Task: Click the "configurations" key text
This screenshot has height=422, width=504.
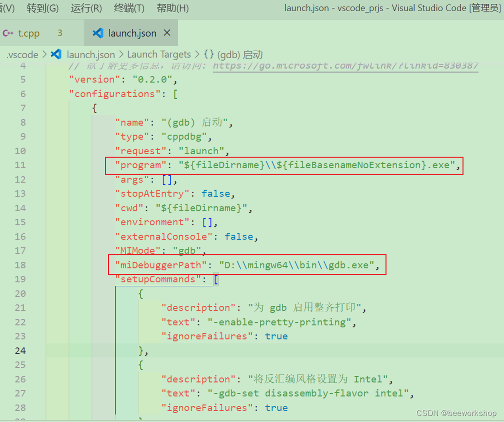Action: [115, 94]
